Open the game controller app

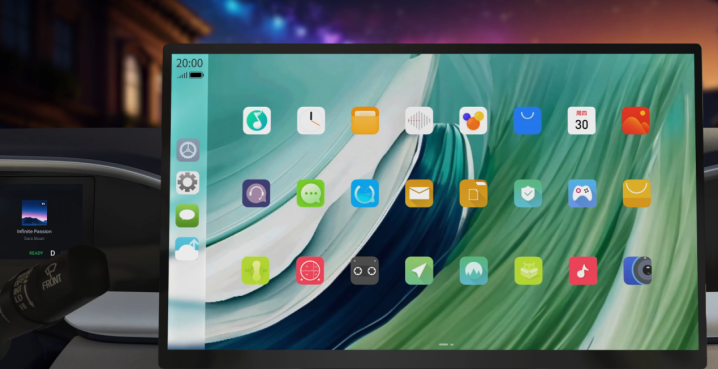(x=582, y=193)
